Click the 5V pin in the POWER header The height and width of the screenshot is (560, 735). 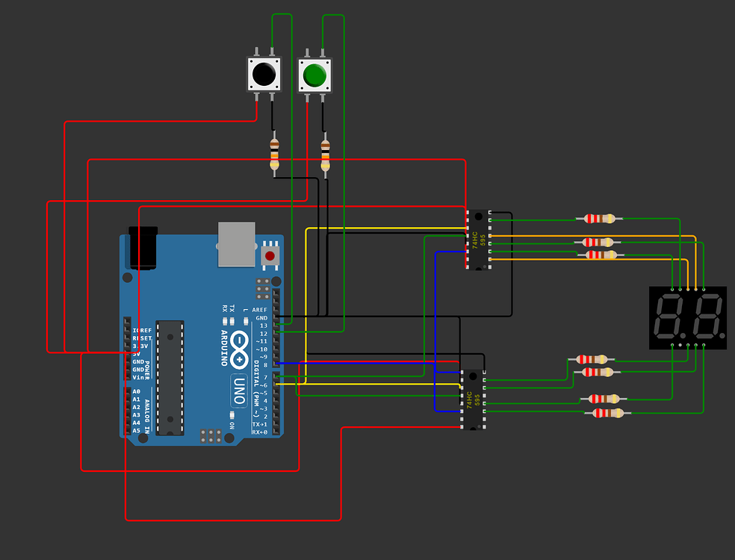tap(127, 354)
